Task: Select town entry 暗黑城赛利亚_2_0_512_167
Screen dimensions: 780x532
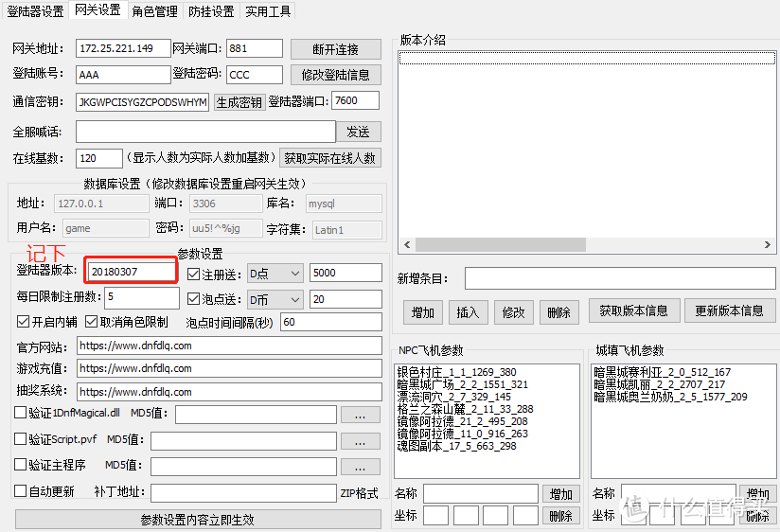Action: (x=662, y=372)
